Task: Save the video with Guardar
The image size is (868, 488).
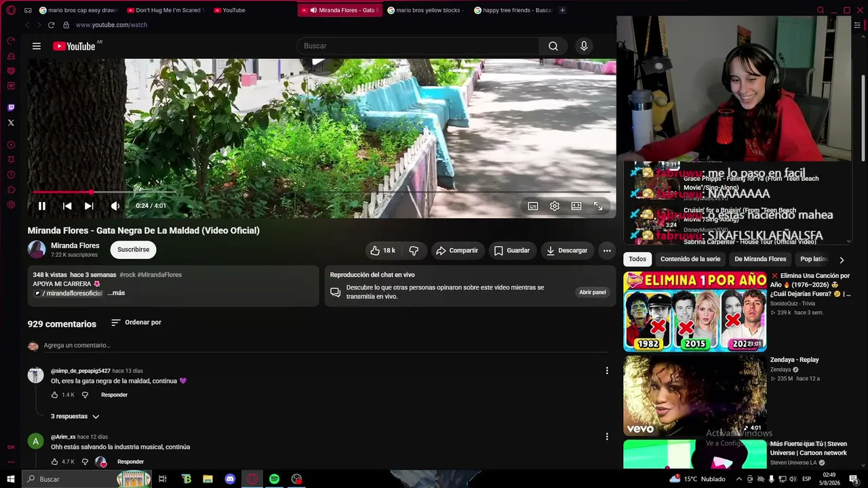Action: click(x=511, y=251)
